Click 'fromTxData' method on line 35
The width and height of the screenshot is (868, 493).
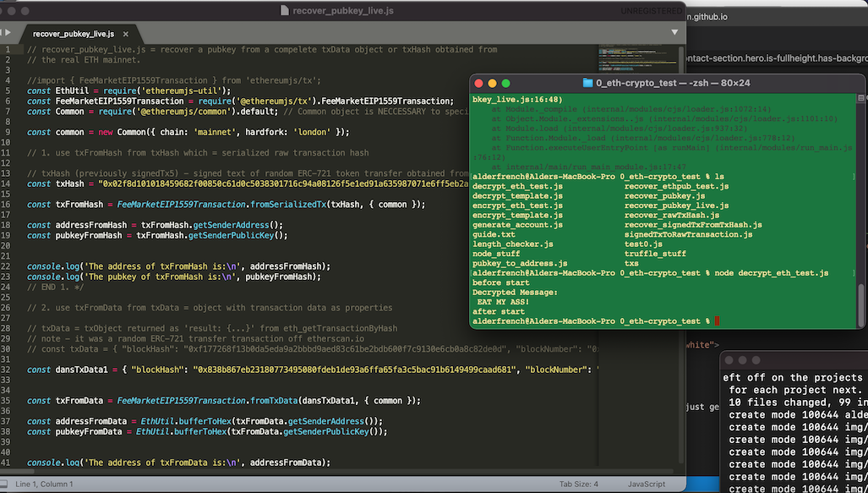point(274,401)
